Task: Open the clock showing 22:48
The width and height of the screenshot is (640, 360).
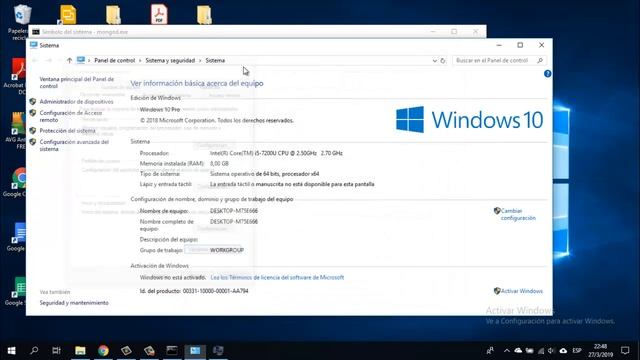Action: pos(600,350)
